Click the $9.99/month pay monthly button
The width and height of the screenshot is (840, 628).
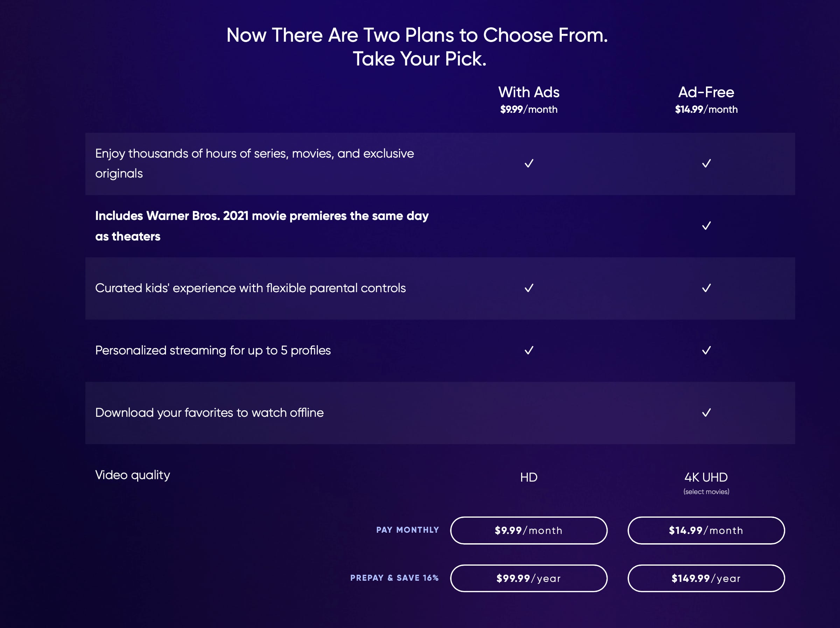[x=528, y=530]
